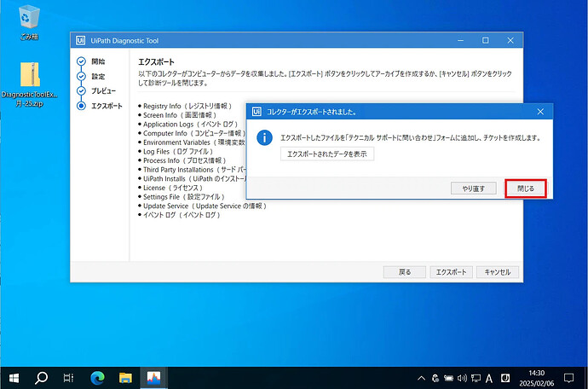Click the Settings File list entry
Image resolution: width=588 pixels, height=389 pixels.
(182, 197)
